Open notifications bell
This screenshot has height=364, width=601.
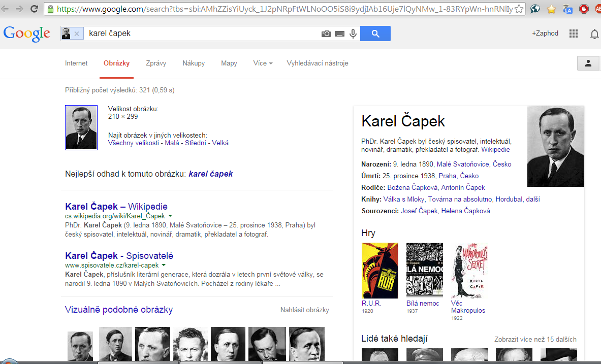point(594,34)
